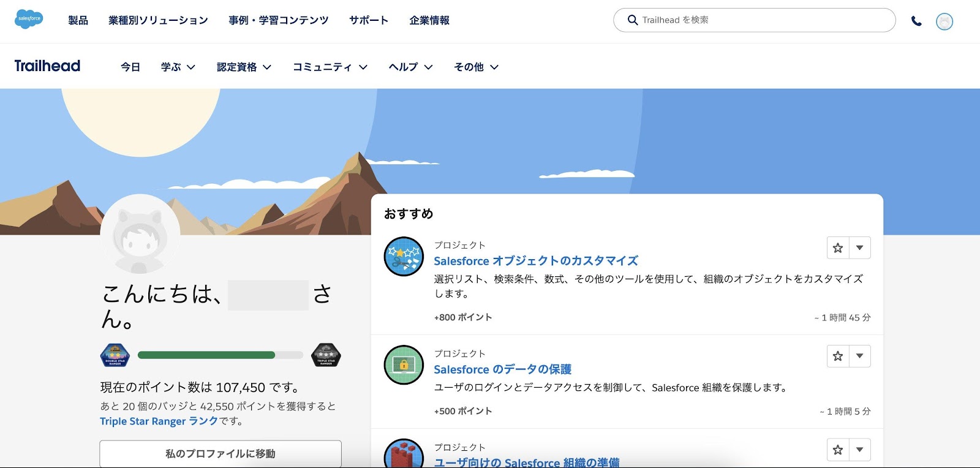Click the ~ 1 時間 45 分 duration

pos(842,317)
